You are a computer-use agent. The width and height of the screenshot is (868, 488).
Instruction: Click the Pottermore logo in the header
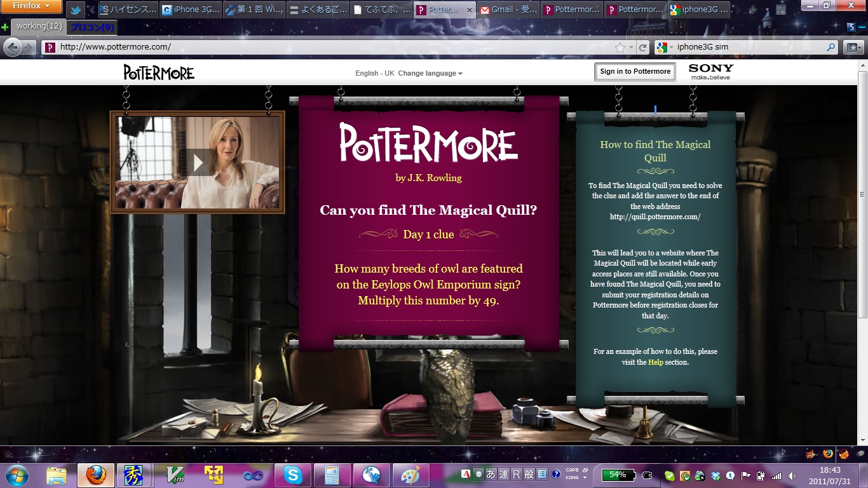click(159, 72)
